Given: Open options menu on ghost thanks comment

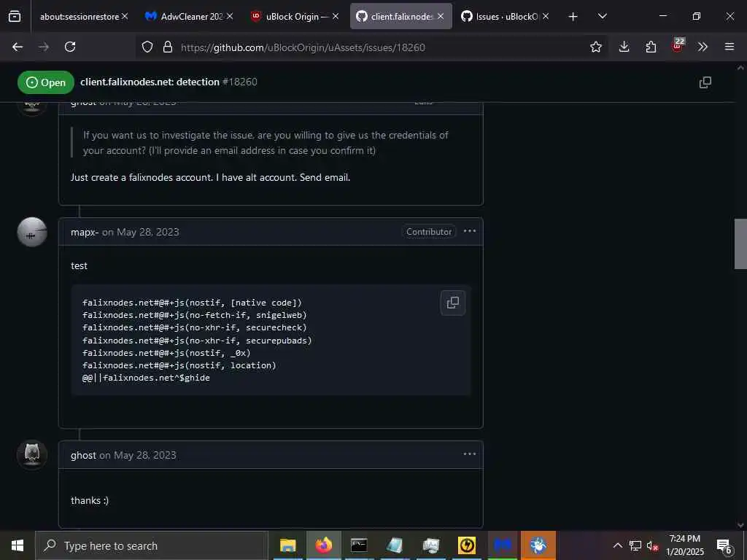Looking at the screenshot, I should point(470,454).
